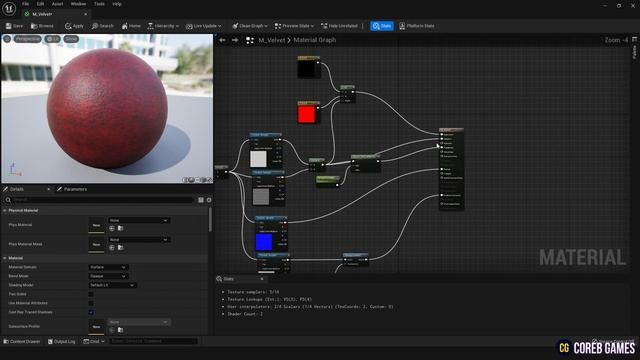This screenshot has height=360, width=640.
Task: Click the M_Velvet breadcrumb
Action: 272,40
